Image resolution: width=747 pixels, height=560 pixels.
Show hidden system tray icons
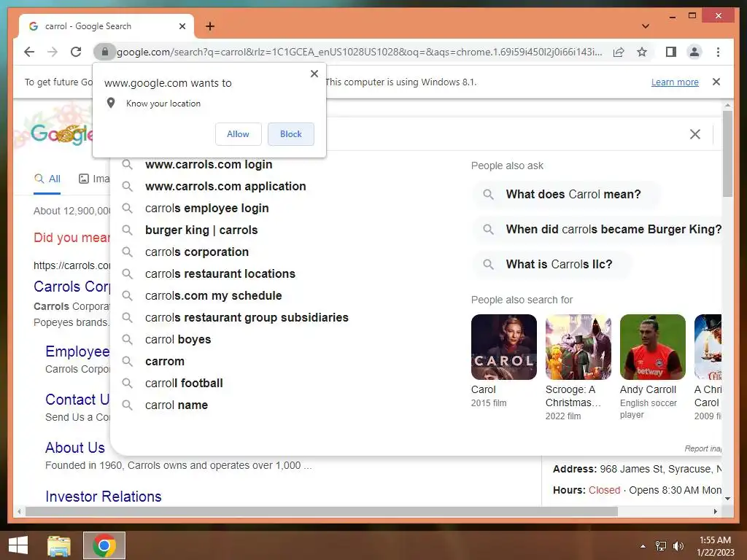tap(643, 546)
